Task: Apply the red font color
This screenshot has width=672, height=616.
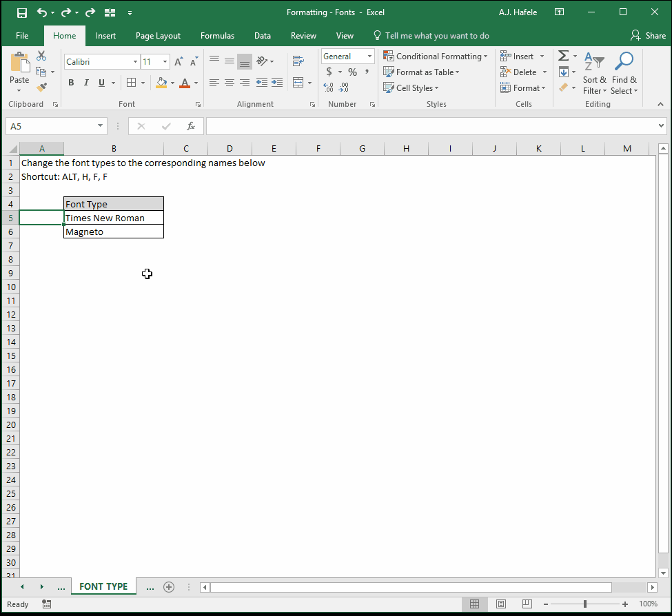Action: tap(185, 83)
